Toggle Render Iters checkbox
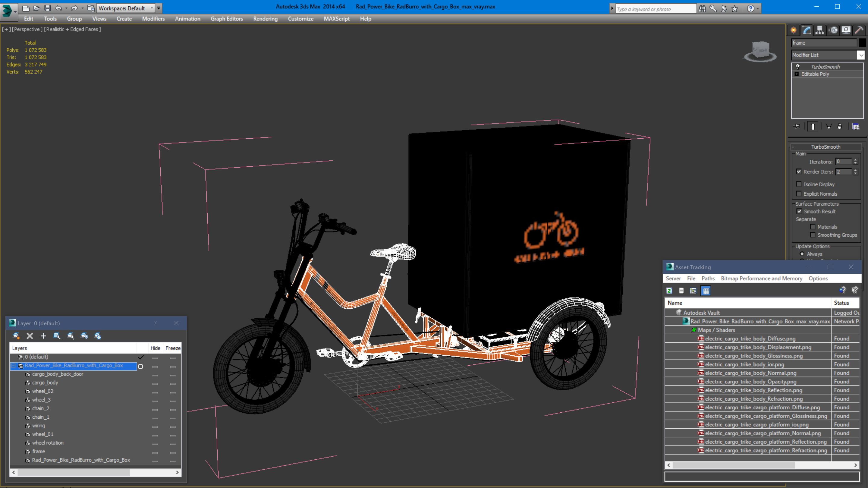This screenshot has height=488, width=868. click(799, 172)
